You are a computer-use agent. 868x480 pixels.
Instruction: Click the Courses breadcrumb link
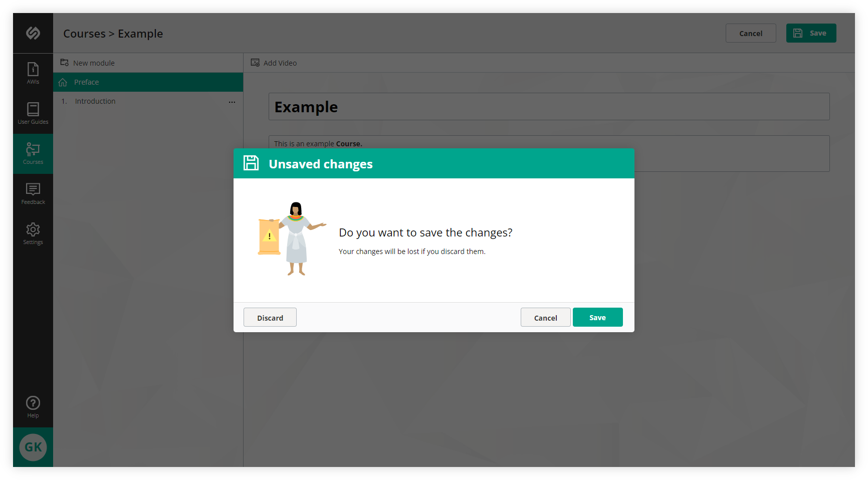point(84,34)
